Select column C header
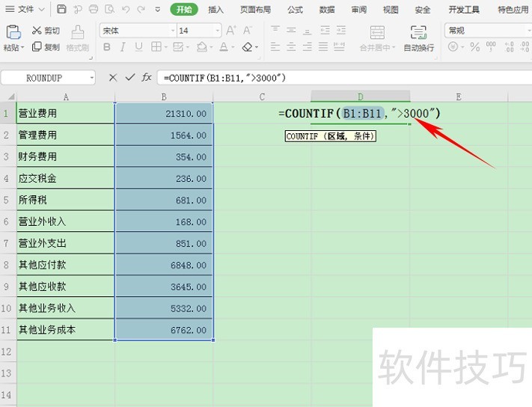Viewport: 532px width, 407px height. tap(262, 97)
